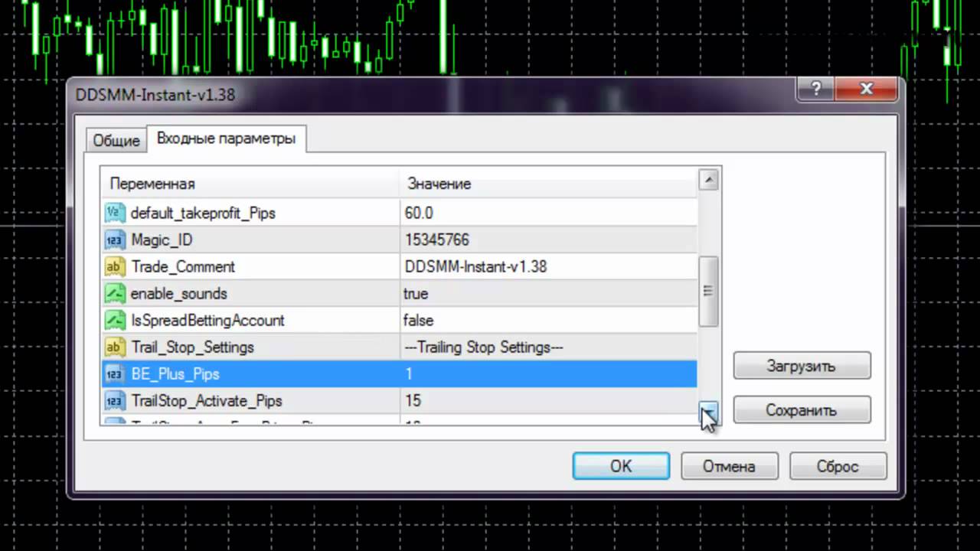Select the default_takeprofit_Pips variable name
The image size is (980, 551).
coord(203,213)
